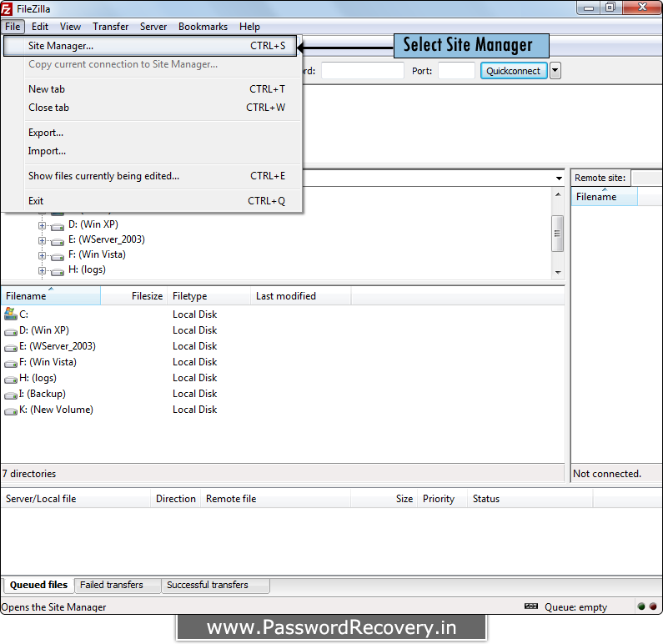Click the File menu header
The width and height of the screenshot is (663, 644).
(x=13, y=27)
